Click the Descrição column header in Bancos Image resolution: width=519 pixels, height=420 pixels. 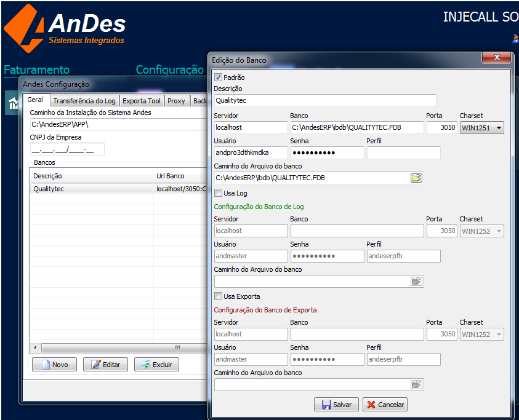pyautogui.click(x=92, y=176)
